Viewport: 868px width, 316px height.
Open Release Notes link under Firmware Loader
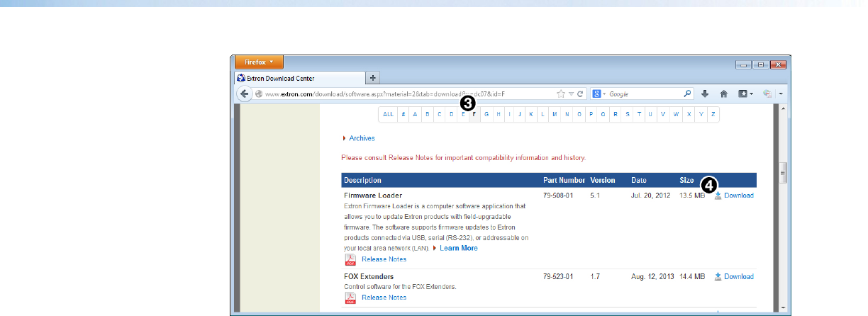[x=384, y=259]
